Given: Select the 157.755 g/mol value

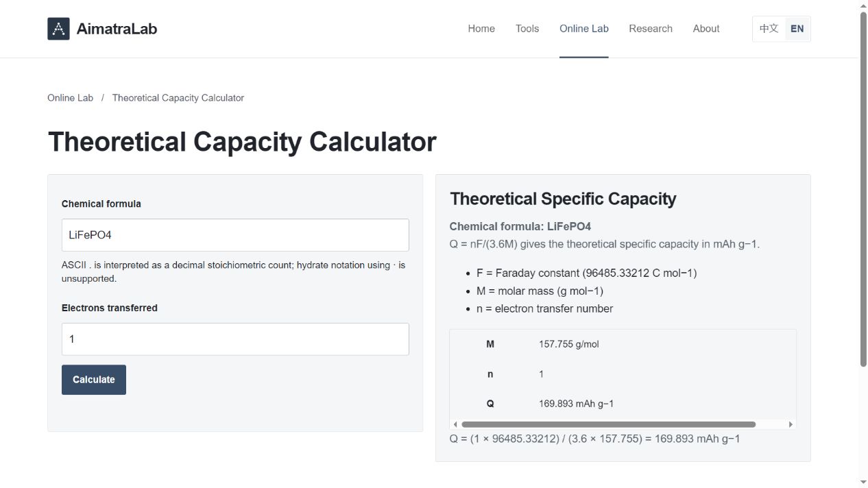Looking at the screenshot, I should tap(569, 344).
